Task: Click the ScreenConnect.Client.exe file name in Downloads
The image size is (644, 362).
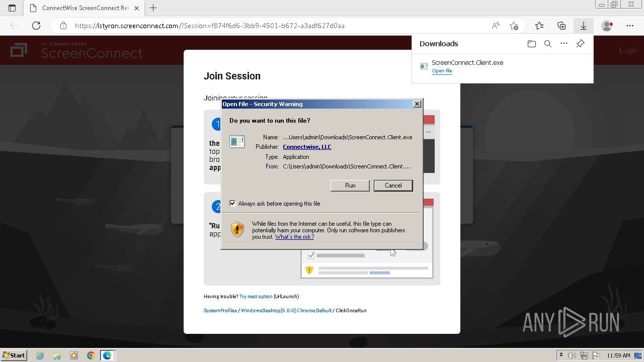Action: click(x=467, y=62)
